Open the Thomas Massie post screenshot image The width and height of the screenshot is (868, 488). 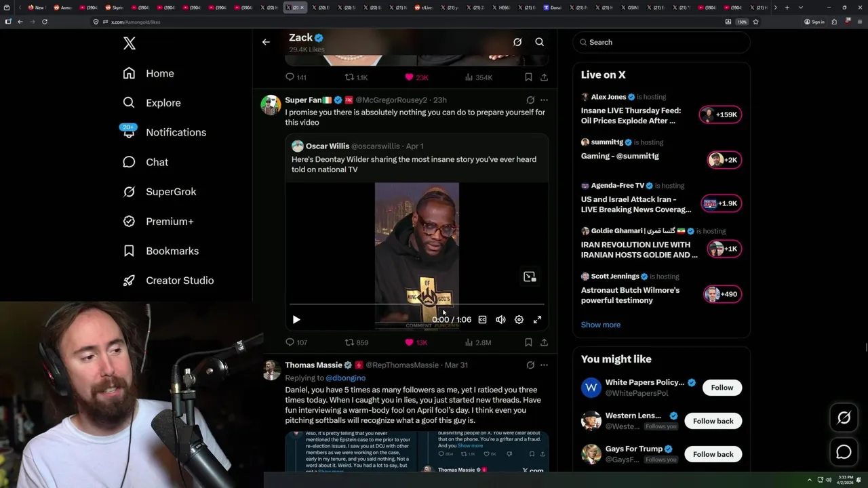tap(416, 451)
